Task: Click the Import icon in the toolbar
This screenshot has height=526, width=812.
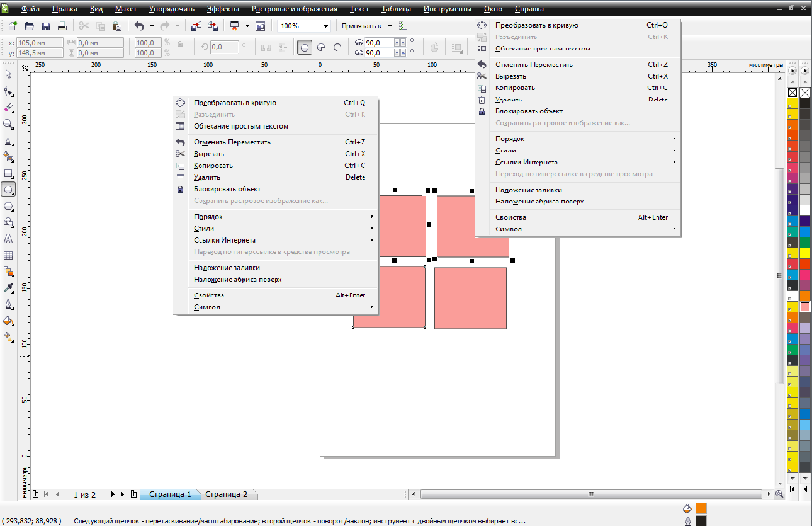Action: point(196,26)
